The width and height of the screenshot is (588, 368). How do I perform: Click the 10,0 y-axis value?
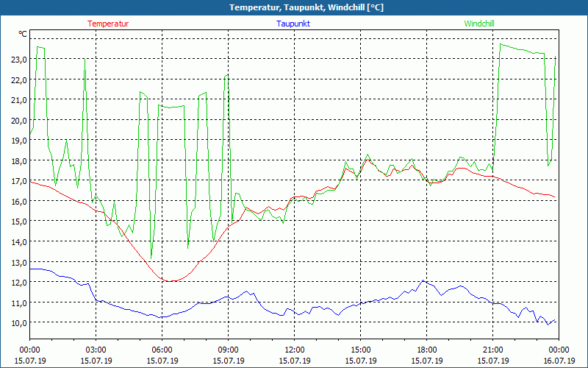(19, 322)
